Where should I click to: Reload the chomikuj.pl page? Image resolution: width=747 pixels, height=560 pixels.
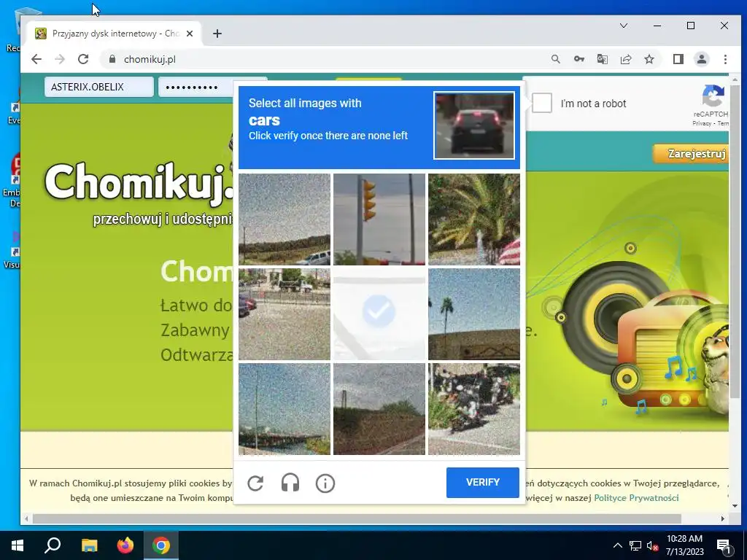coord(83,59)
